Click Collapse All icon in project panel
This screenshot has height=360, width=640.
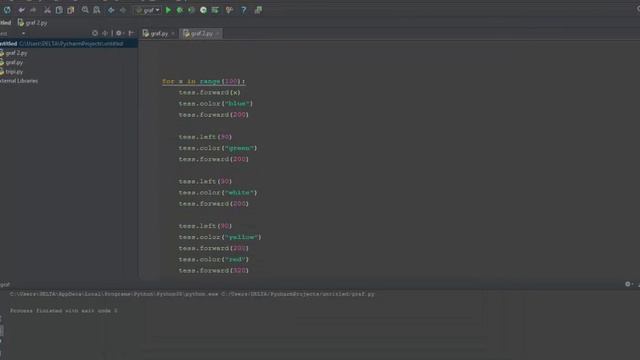(x=105, y=33)
